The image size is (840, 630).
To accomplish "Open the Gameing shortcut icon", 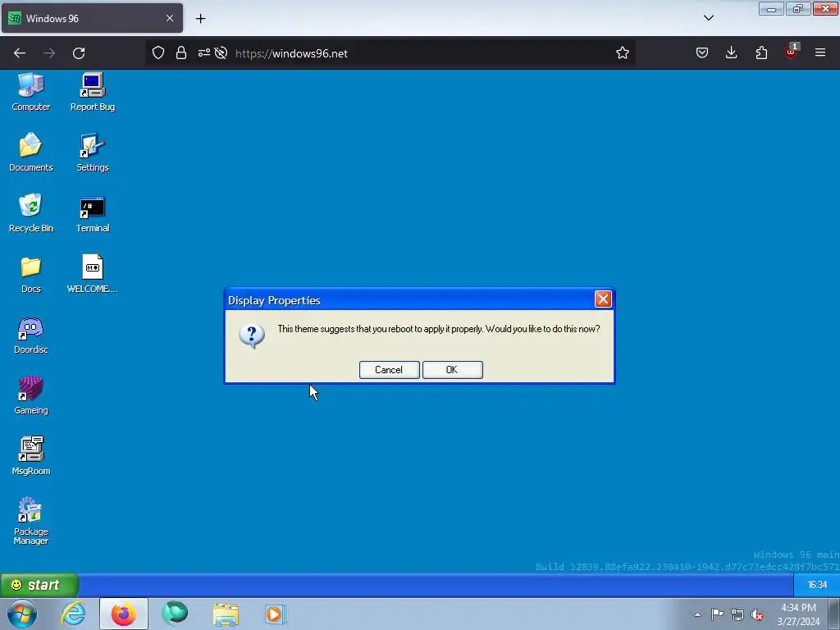I will tap(31, 395).
